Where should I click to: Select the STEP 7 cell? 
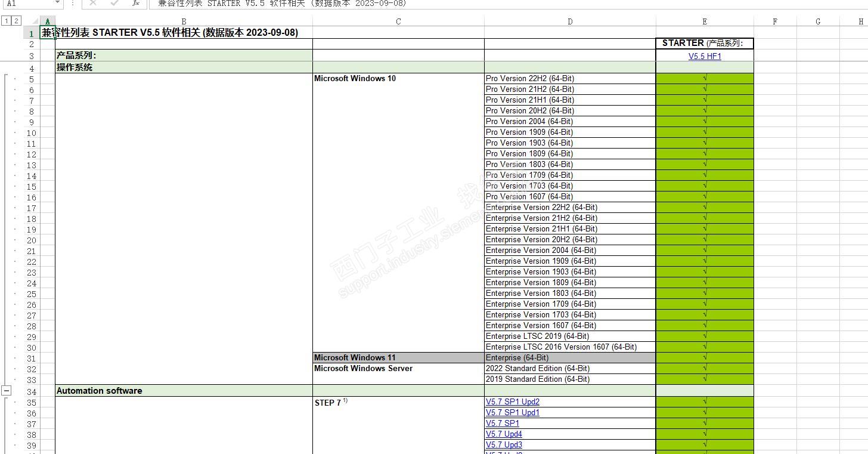[x=398, y=403]
